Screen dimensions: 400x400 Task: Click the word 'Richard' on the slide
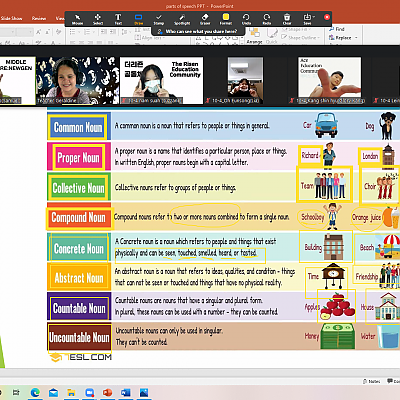(310, 155)
